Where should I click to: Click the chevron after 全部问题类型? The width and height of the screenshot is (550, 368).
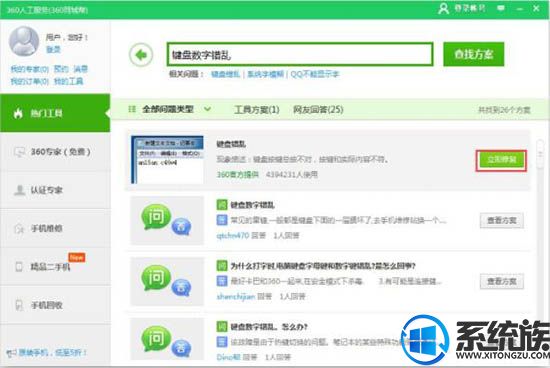(x=207, y=109)
